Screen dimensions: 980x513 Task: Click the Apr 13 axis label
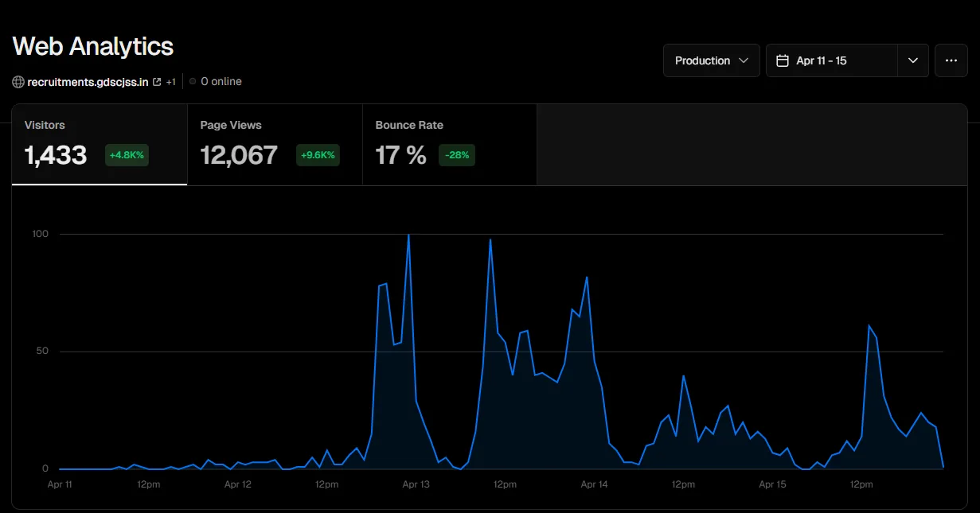pyautogui.click(x=416, y=484)
